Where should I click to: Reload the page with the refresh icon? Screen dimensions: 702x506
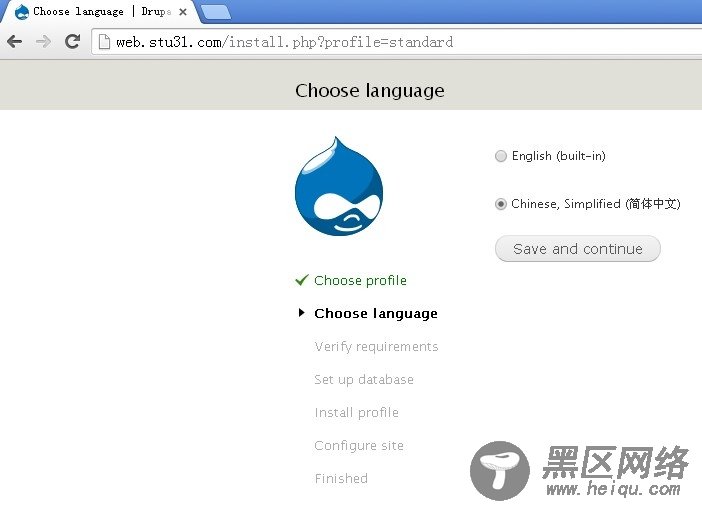(72, 41)
